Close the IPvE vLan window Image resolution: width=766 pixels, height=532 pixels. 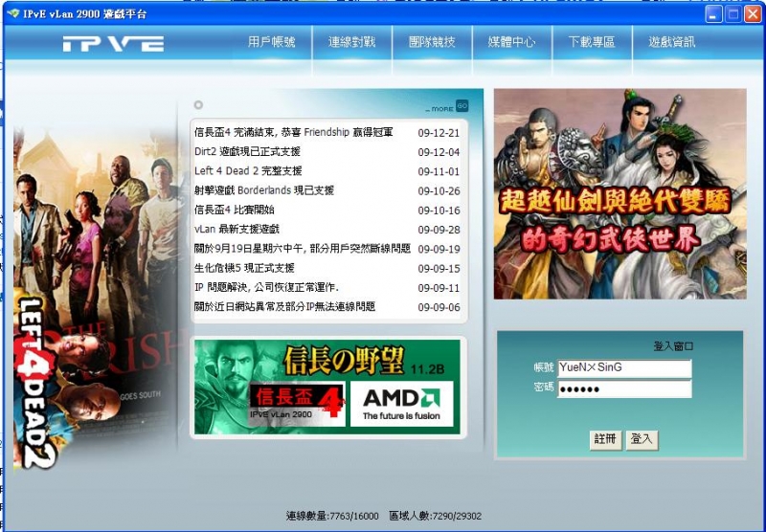[753, 14]
